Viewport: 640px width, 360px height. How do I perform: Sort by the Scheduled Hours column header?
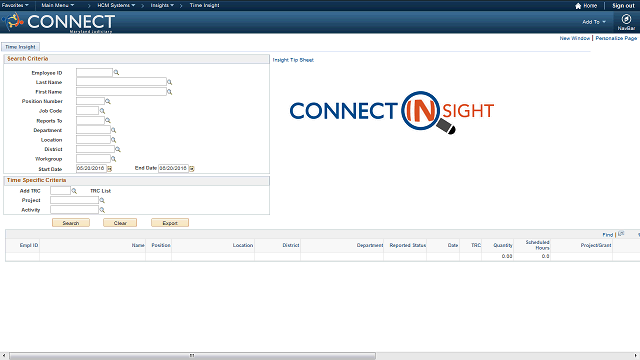[537, 245]
